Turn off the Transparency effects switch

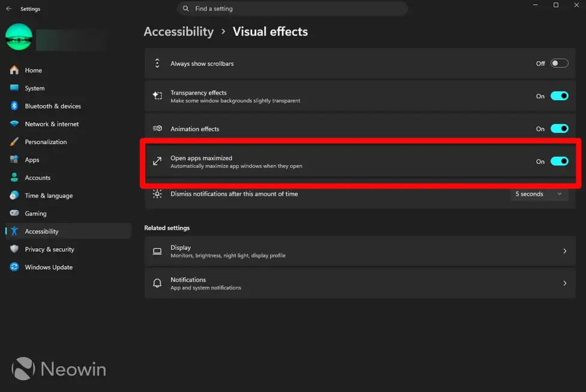point(560,96)
